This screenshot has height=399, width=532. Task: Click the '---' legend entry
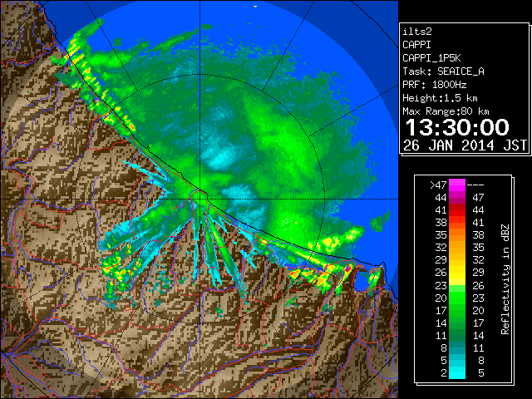pyautogui.click(x=475, y=185)
